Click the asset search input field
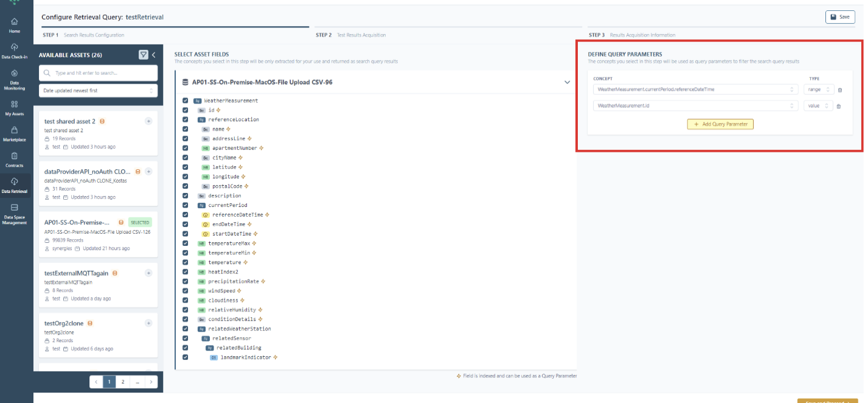The height and width of the screenshot is (403, 868). click(98, 73)
